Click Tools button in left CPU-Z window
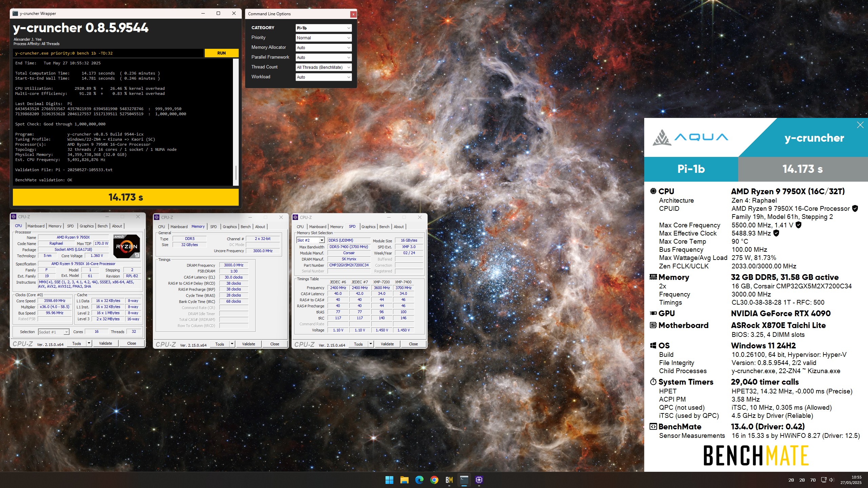868x488 pixels. [x=77, y=343]
